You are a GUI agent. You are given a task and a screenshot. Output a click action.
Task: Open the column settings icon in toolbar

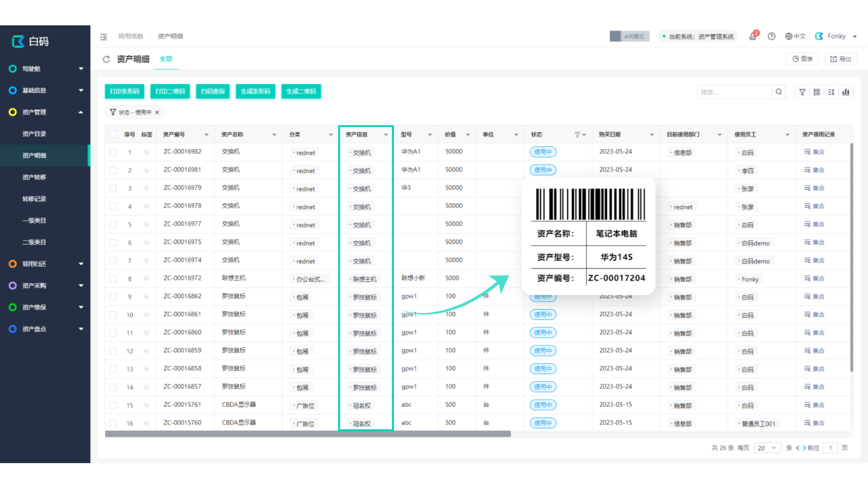(816, 92)
